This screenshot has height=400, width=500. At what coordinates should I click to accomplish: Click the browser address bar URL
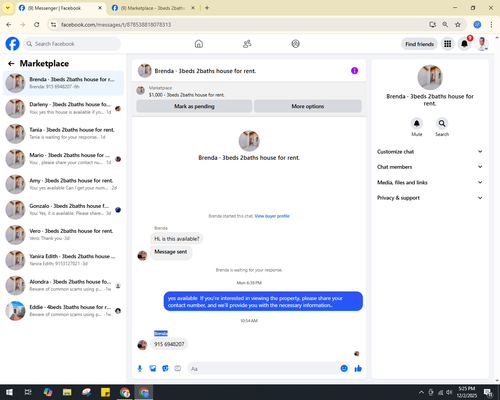click(x=116, y=25)
